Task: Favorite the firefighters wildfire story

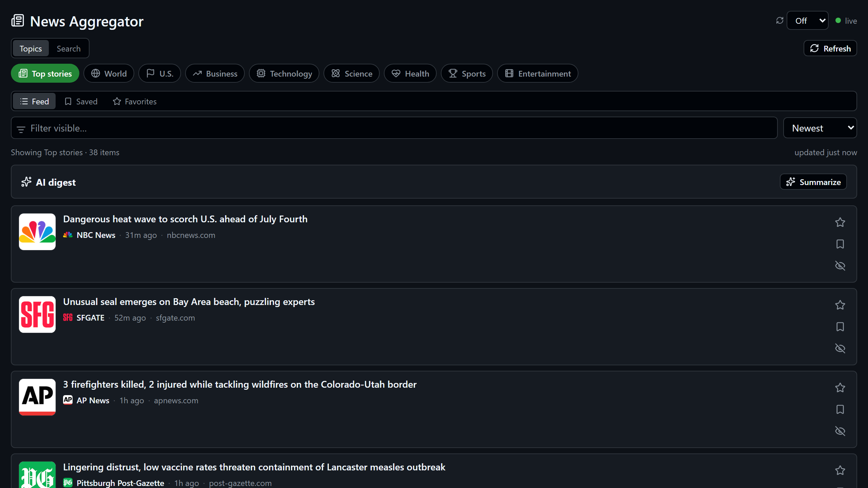Action: point(840,388)
